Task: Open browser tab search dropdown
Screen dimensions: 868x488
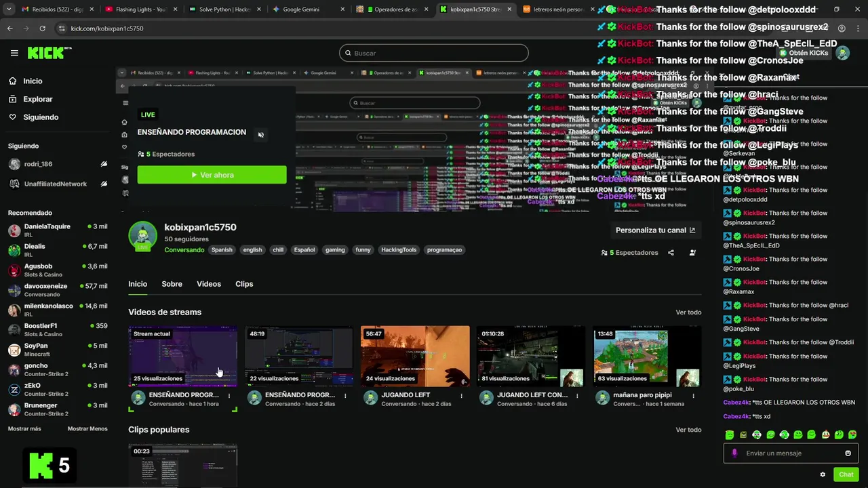Action: pyautogui.click(x=9, y=9)
